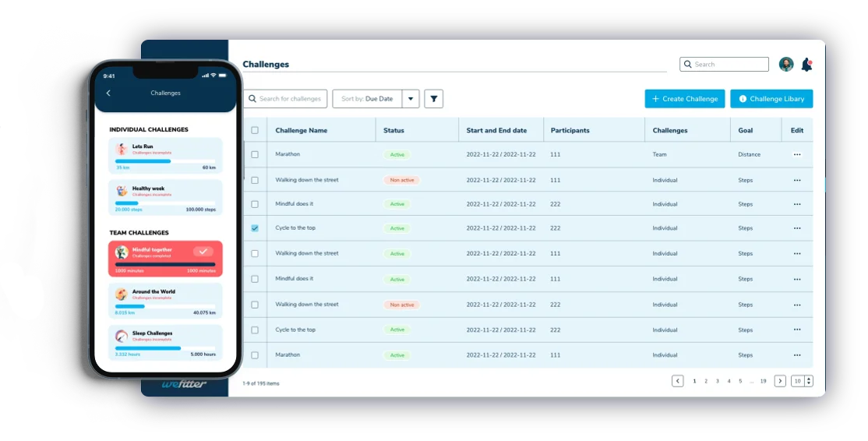Toggle the select-all checkbox in table header
The width and height of the screenshot is (868, 441).
255,130
